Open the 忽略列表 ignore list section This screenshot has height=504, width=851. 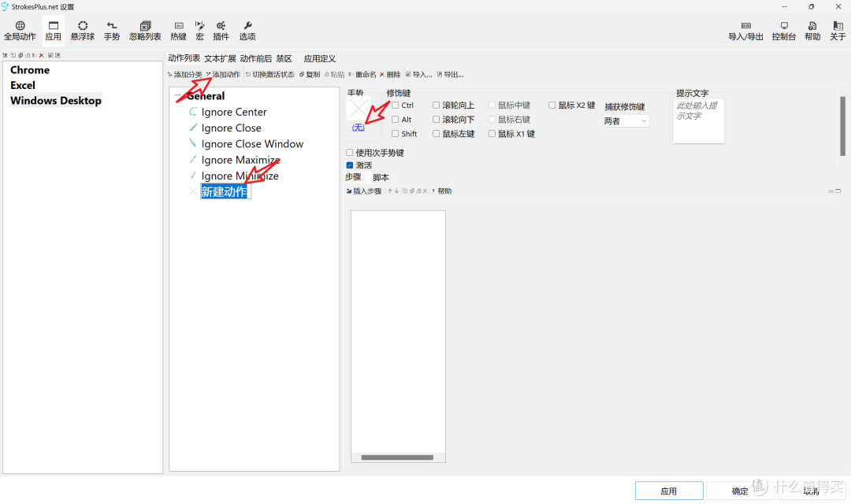pos(145,31)
